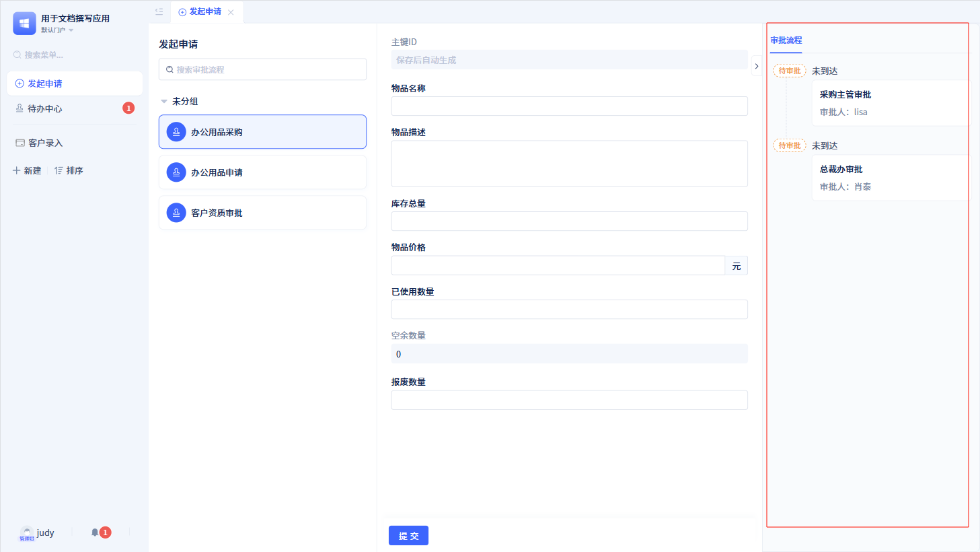Click the 办公用品申请 stamp icon
The width and height of the screenshot is (980, 552).
pyautogui.click(x=176, y=172)
